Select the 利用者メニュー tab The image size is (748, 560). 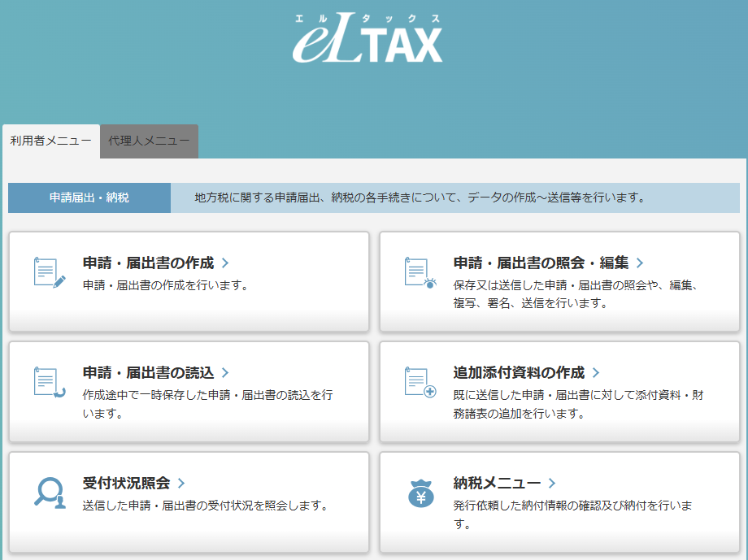51,141
